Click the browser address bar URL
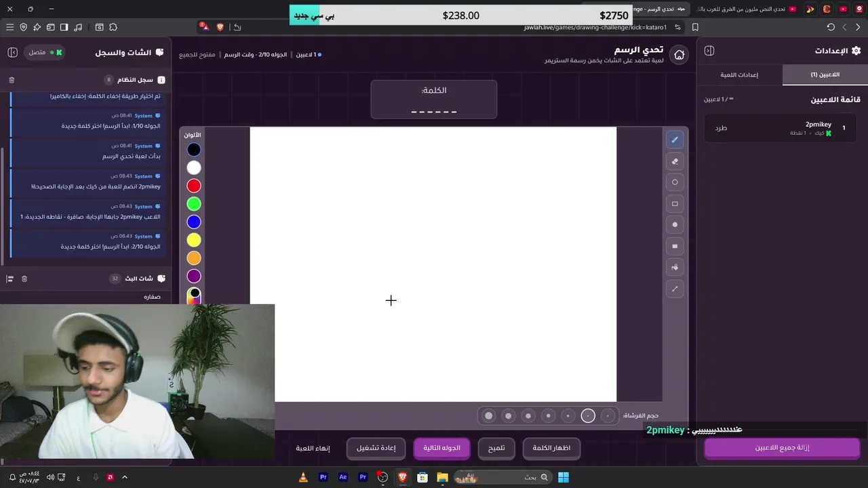 [x=595, y=27]
